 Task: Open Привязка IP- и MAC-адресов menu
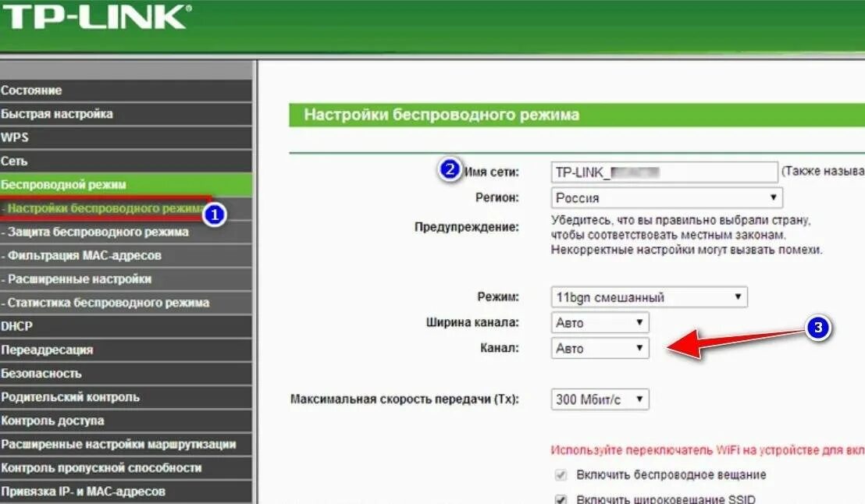(x=126, y=492)
